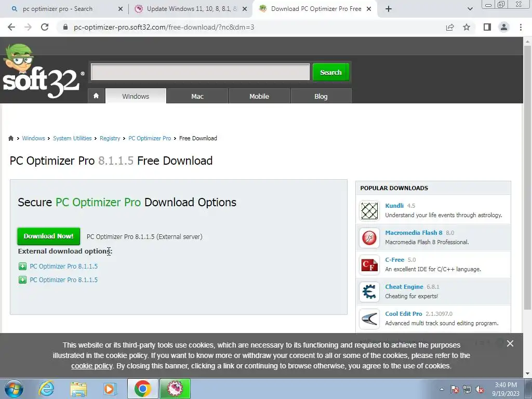Click the address bar URL
532x399 pixels.
point(164,27)
